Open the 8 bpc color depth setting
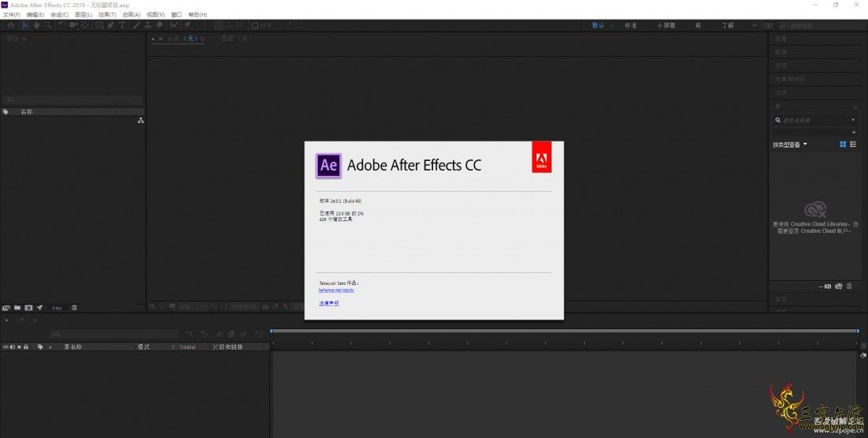 pyautogui.click(x=58, y=308)
